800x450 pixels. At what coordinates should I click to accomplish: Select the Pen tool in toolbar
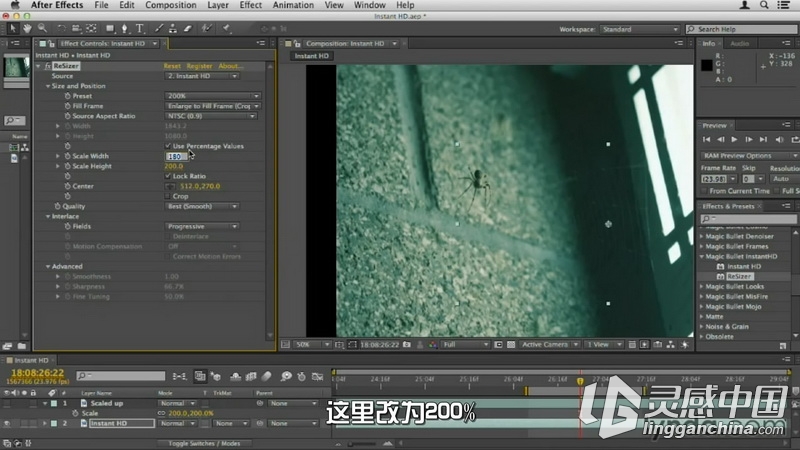pyautogui.click(x=124, y=29)
